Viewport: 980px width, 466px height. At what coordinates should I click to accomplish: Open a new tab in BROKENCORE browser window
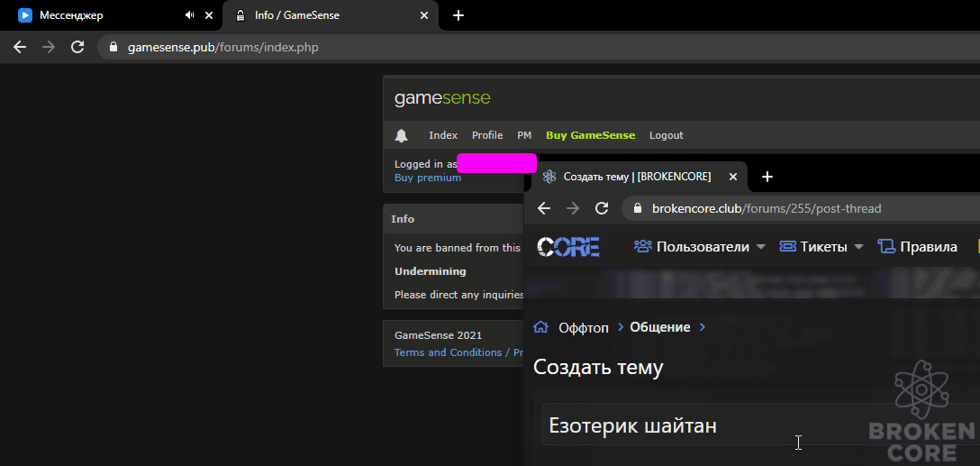coord(767,177)
